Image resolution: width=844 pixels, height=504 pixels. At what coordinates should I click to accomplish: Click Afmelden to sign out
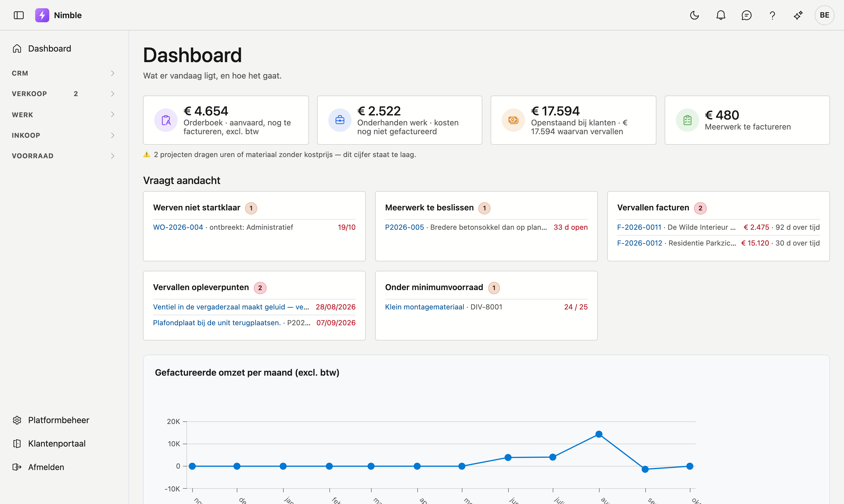64,467
